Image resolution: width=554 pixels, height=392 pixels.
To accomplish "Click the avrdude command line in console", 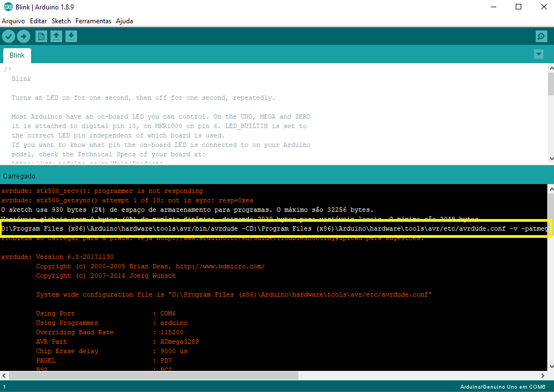I will click(275, 228).
